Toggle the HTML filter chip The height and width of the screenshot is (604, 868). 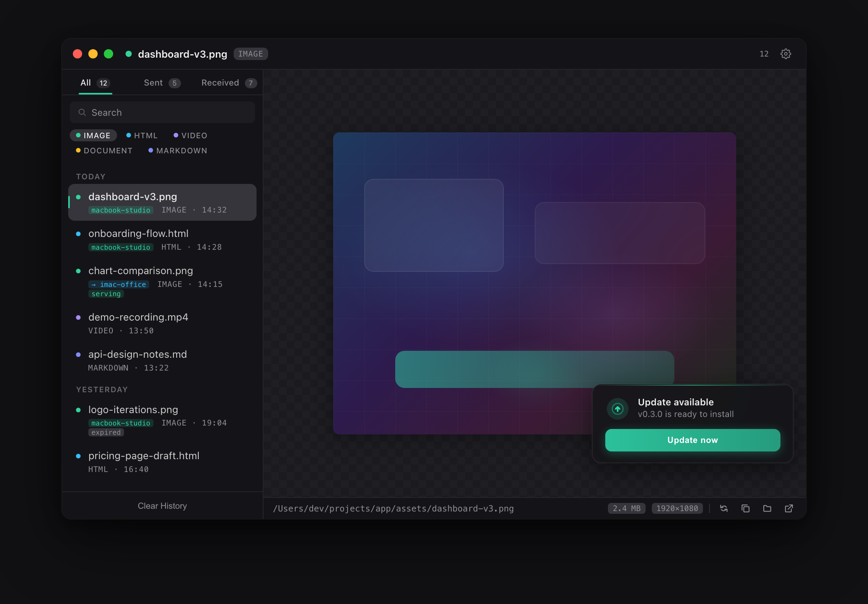(142, 136)
